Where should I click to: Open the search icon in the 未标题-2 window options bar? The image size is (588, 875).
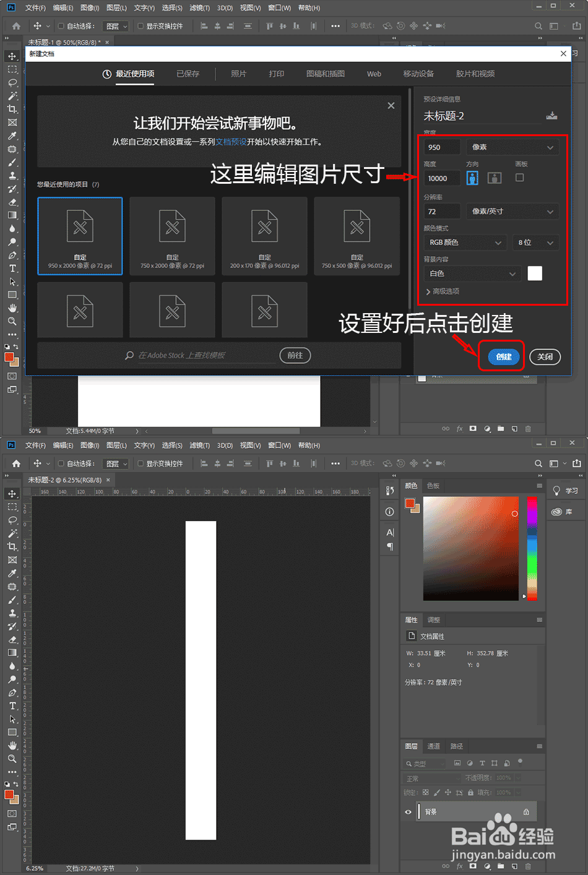point(538,463)
